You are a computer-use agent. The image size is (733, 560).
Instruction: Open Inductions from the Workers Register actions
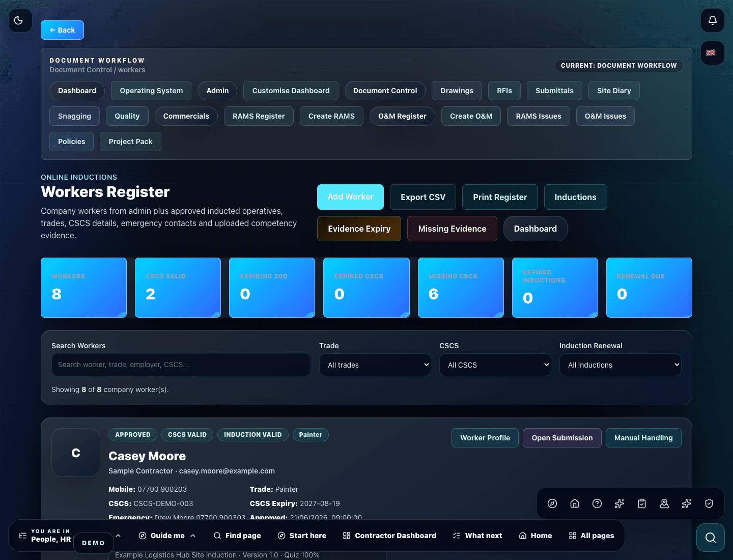tap(575, 197)
